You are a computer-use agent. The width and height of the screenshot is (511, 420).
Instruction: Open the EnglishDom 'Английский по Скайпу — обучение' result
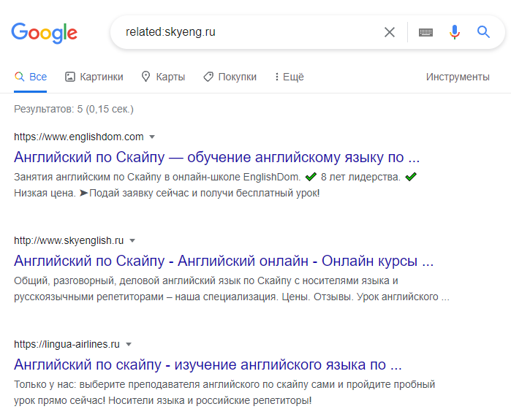[216, 157]
